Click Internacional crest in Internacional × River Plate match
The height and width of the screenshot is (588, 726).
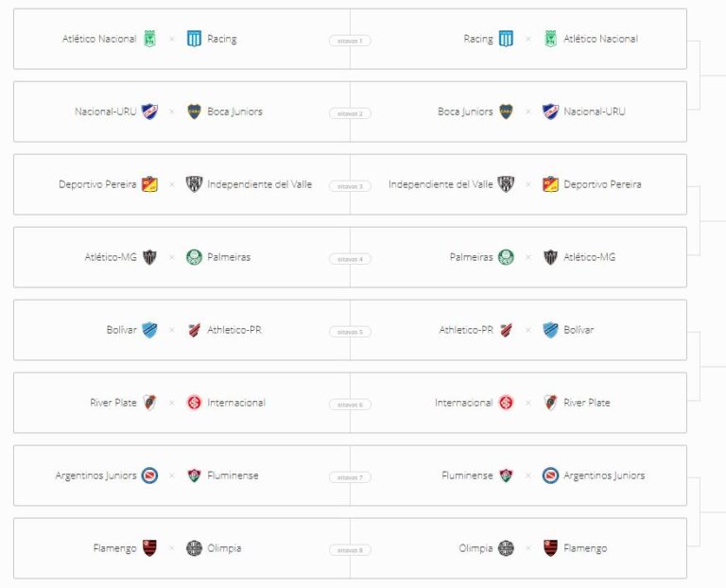coord(506,403)
